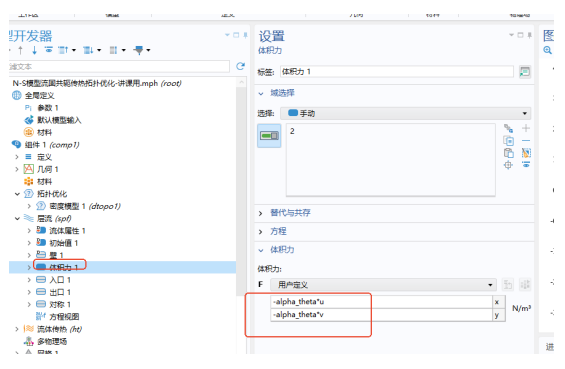Image resolution: width=565 pixels, height=369 pixels.
Task: Click the paste selection icon
Action: 508,153
